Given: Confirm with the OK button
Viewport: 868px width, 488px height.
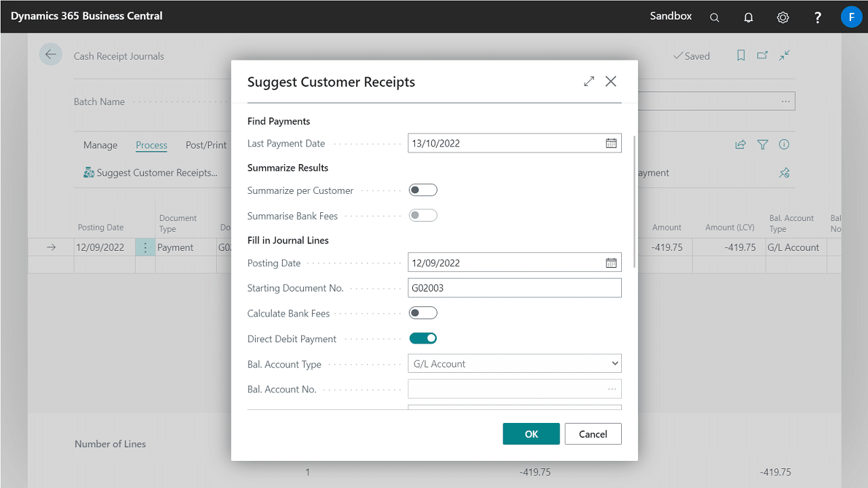Looking at the screenshot, I should pos(531,434).
